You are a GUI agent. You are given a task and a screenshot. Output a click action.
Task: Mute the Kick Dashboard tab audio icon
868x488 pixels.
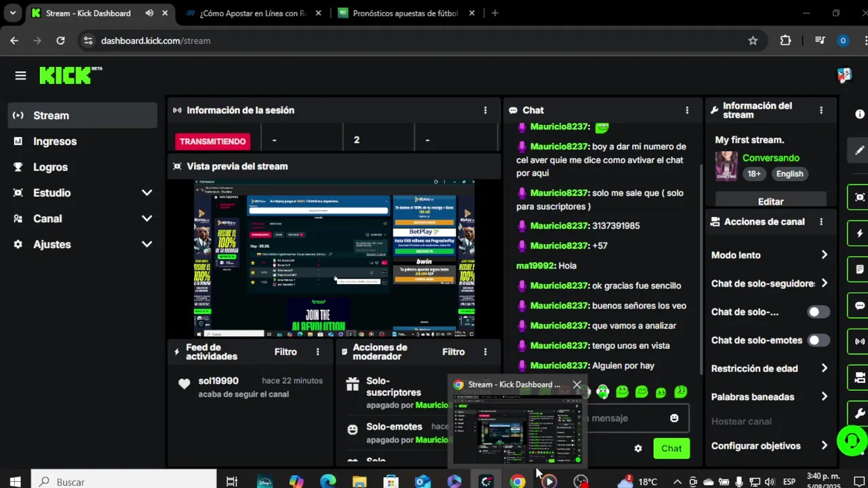point(149,13)
